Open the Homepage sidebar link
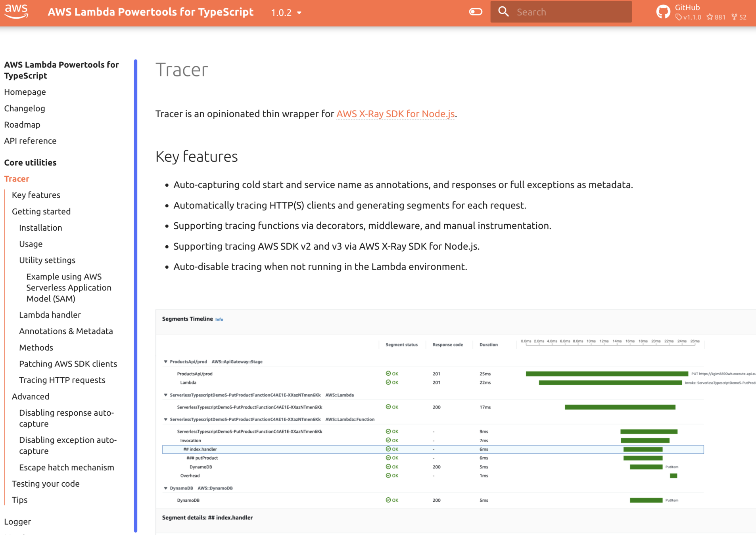The width and height of the screenshot is (756, 535). coord(25,92)
